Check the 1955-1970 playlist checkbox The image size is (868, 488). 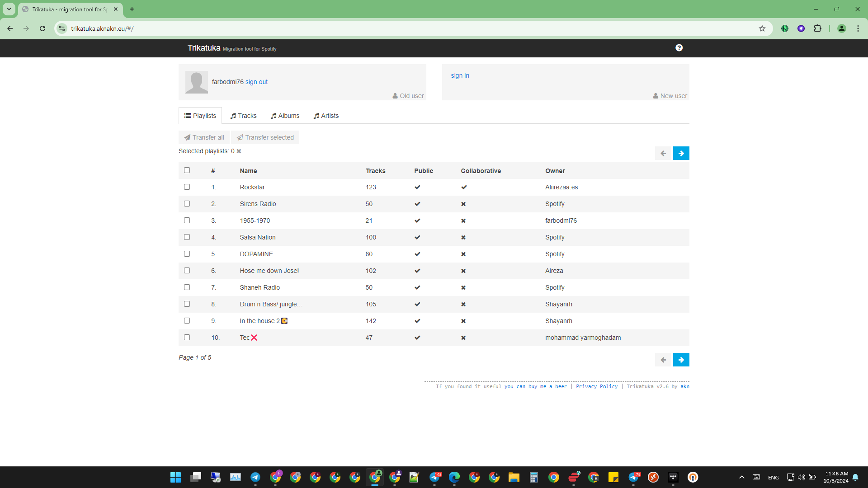(187, 221)
